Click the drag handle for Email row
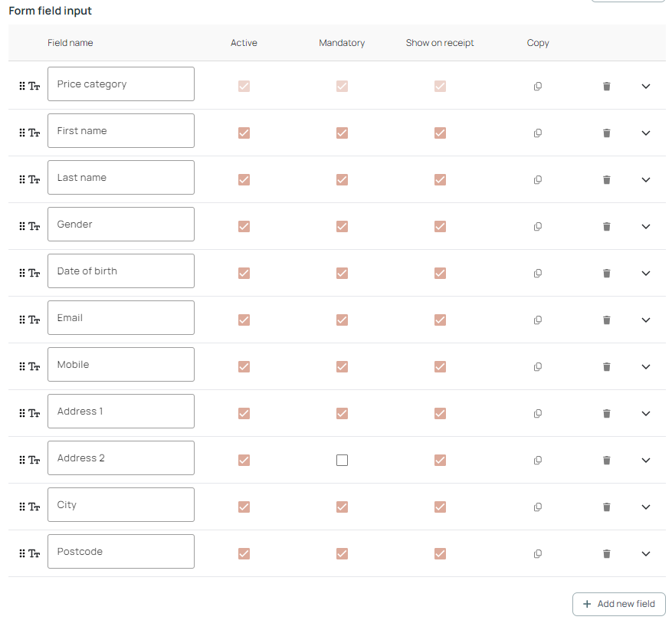This screenshot has height=620, width=672. click(x=22, y=320)
